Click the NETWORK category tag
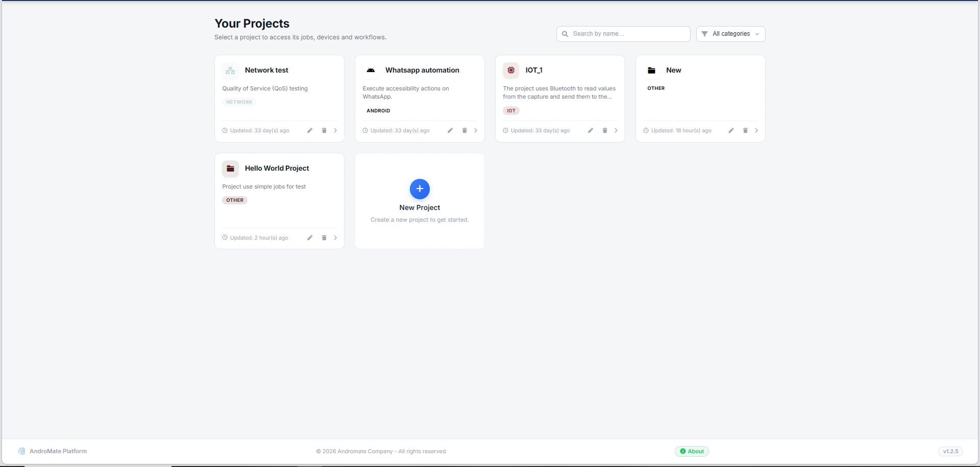This screenshot has height=467, width=980. [239, 102]
